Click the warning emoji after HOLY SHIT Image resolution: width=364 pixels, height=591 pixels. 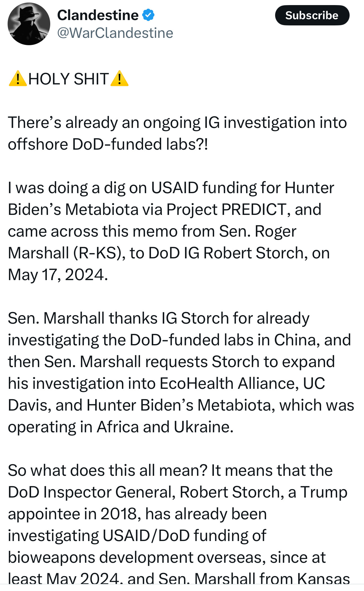click(119, 78)
